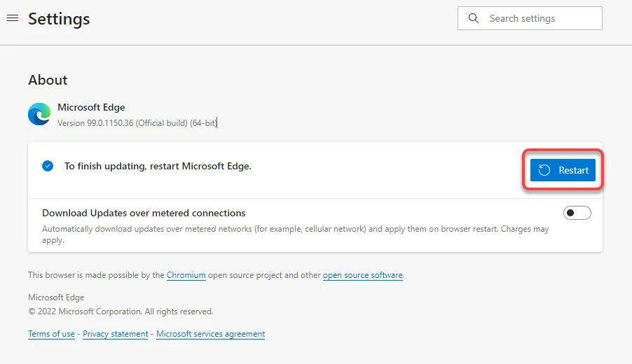Open the Chromium project link
The image size is (632, 364).
coord(186,275)
